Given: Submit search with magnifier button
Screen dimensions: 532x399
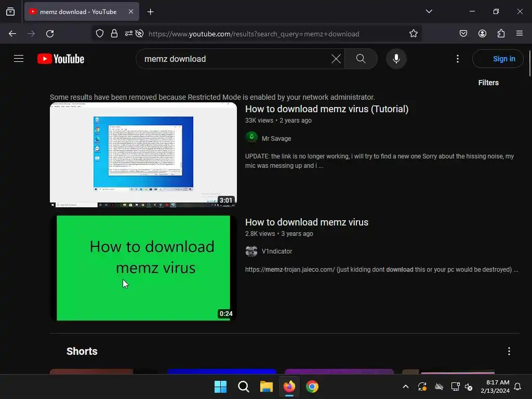Looking at the screenshot, I should pos(361,59).
